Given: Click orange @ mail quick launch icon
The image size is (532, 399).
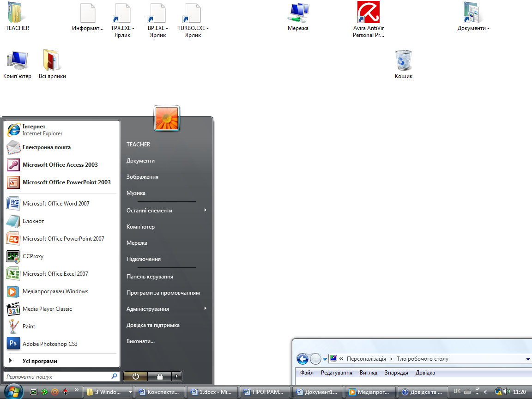Looking at the screenshot, I should click(x=54, y=392).
